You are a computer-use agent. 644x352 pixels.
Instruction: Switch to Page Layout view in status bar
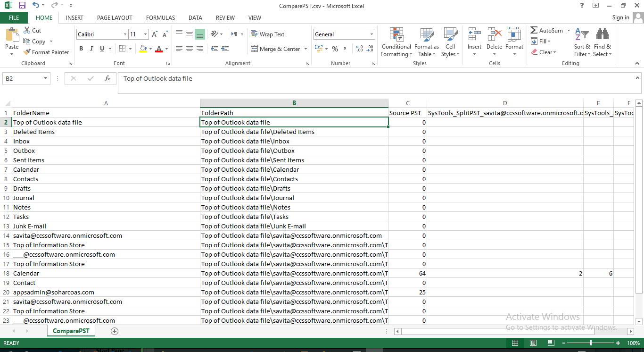[x=533, y=343]
